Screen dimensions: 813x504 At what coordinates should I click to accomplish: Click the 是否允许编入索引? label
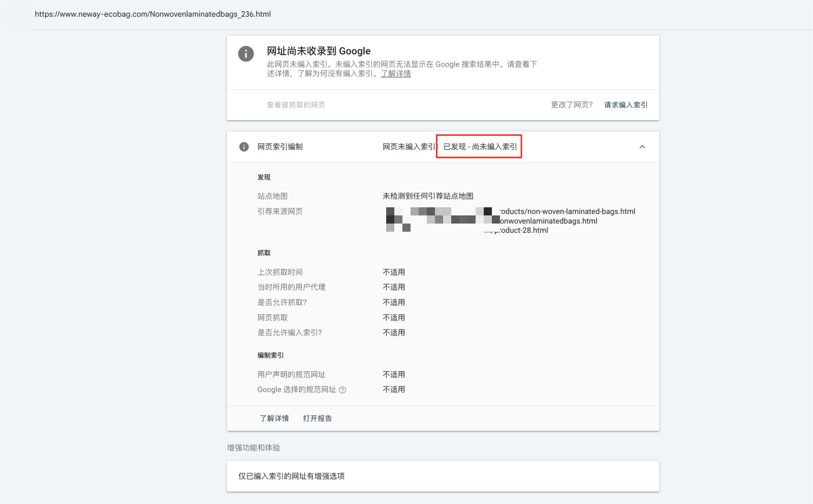point(289,332)
